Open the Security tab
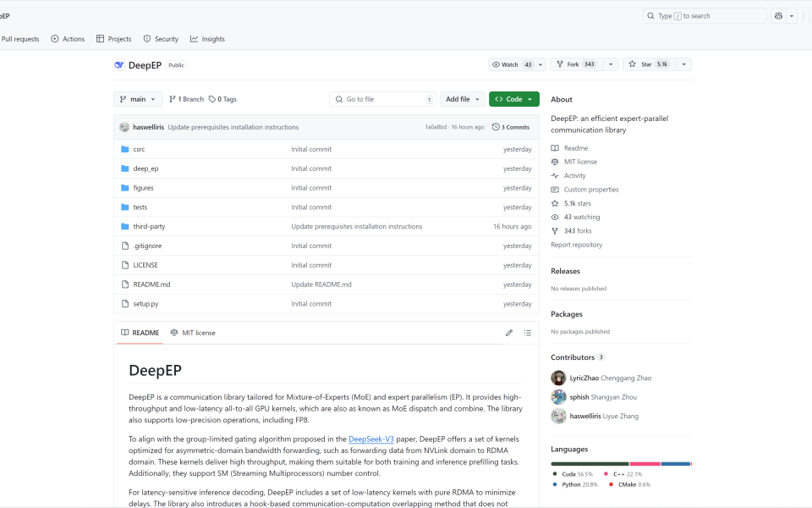Viewport: 812px width, 508px height. pyautogui.click(x=161, y=39)
